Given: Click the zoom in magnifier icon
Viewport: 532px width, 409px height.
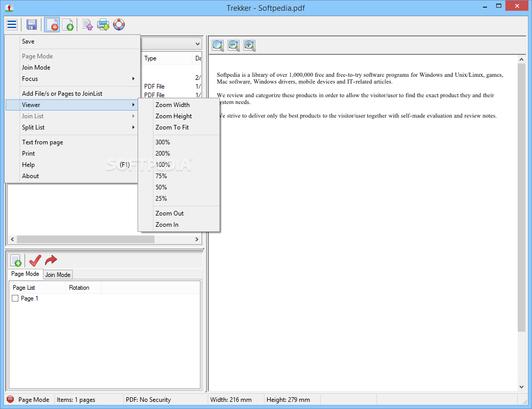Looking at the screenshot, I should (x=250, y=46).
